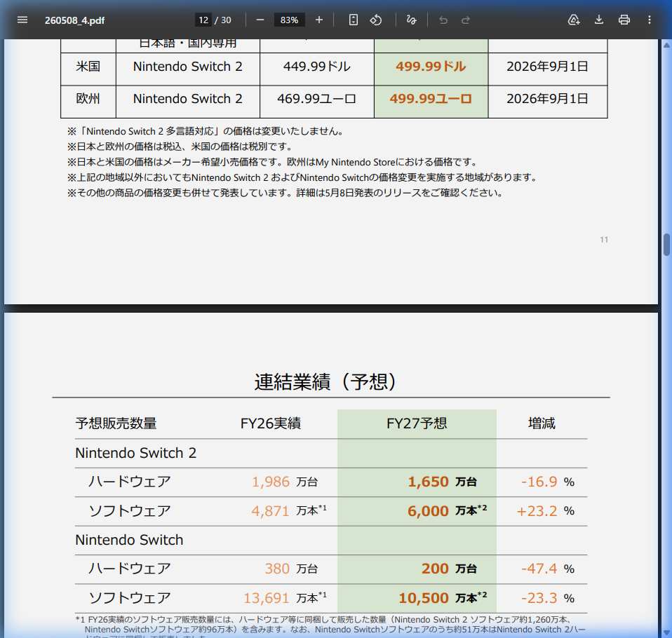
Task: Click the 83% zoom level field
Action: [x=289, y=20]
